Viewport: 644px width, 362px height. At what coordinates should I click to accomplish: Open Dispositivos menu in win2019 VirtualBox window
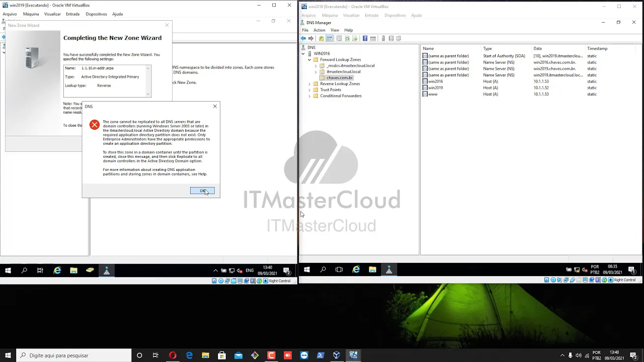click(x=96, y=14)
